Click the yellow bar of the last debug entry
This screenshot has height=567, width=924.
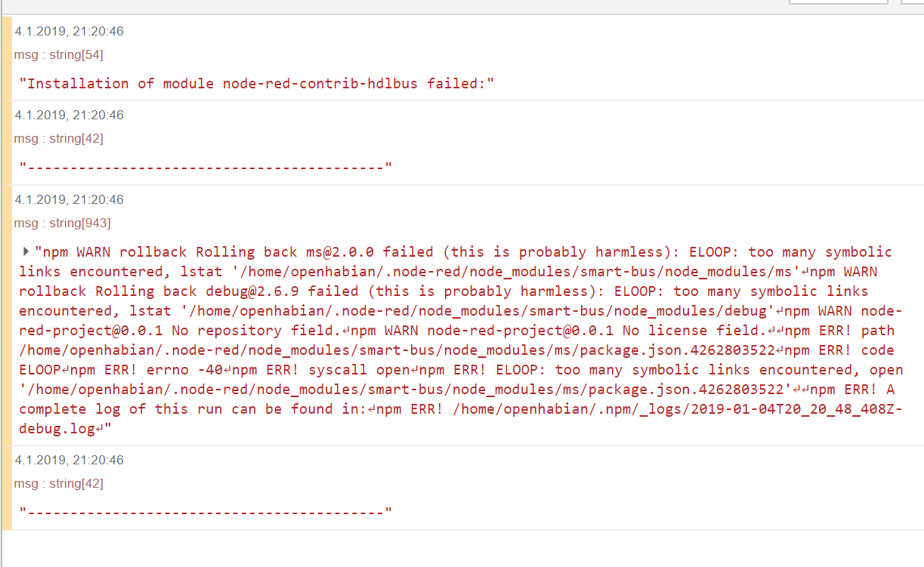(x=6, y=487)
